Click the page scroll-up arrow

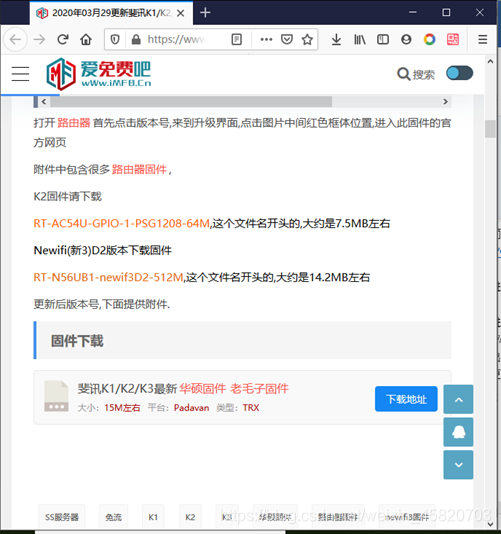(490, 62)
